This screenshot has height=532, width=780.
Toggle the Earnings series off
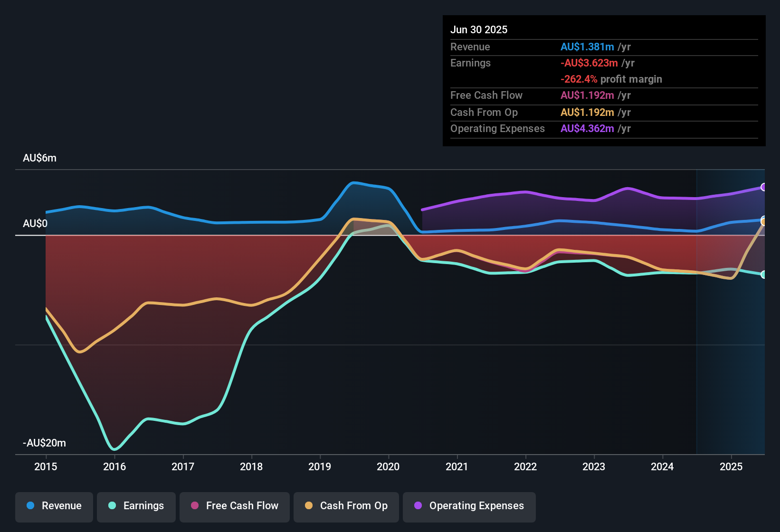(136, 506)
